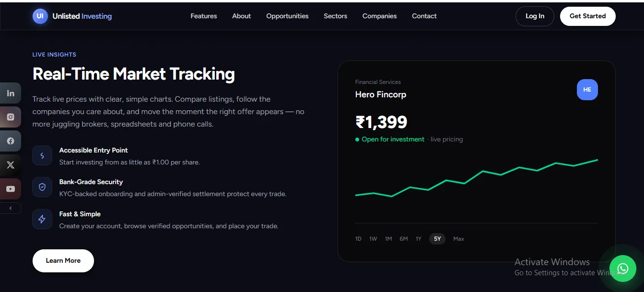Click the Accessible Entry Point title
The width and height of the screenshot is (644, 292).
click(x=94, y=150)
